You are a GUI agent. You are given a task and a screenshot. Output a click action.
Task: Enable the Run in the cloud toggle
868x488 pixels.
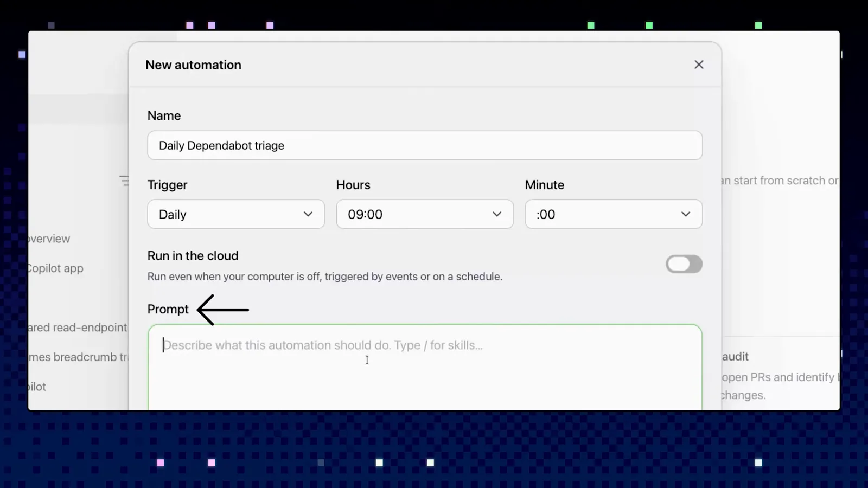[x=684, y=264]
